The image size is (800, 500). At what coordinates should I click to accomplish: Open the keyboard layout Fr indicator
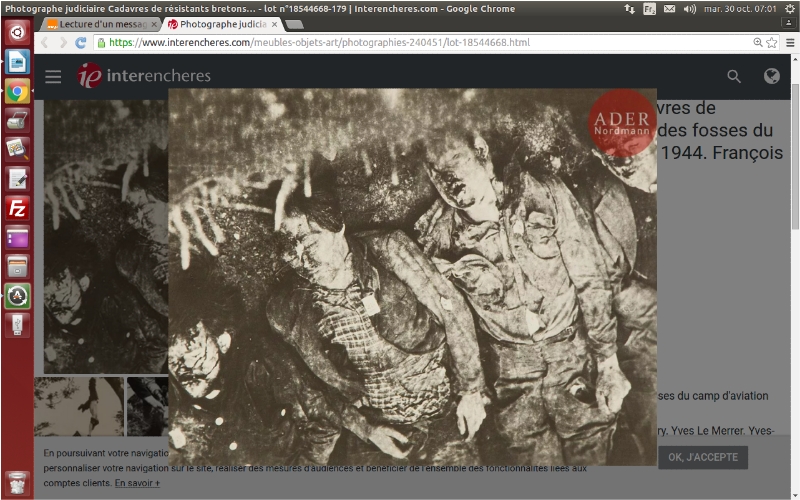[649, 9]
